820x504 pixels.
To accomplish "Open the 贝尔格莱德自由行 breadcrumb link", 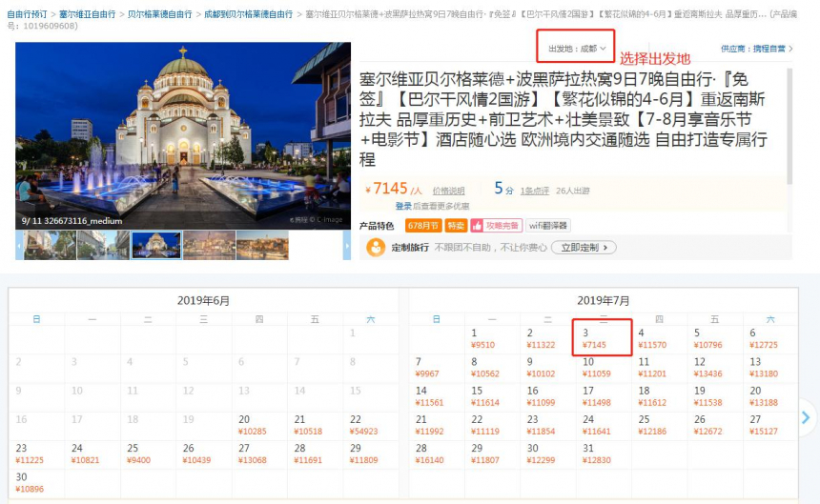I will point(160,14).
